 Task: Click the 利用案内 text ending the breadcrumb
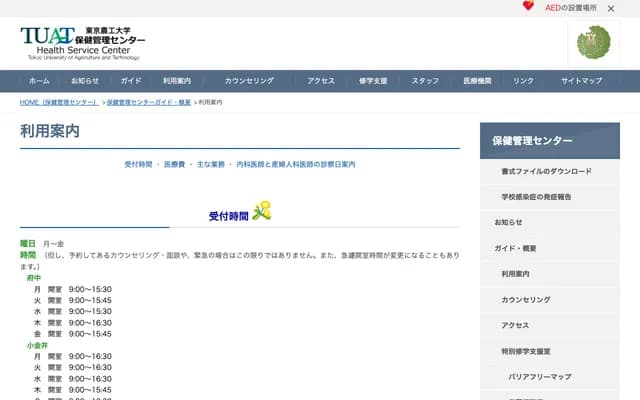211,102
